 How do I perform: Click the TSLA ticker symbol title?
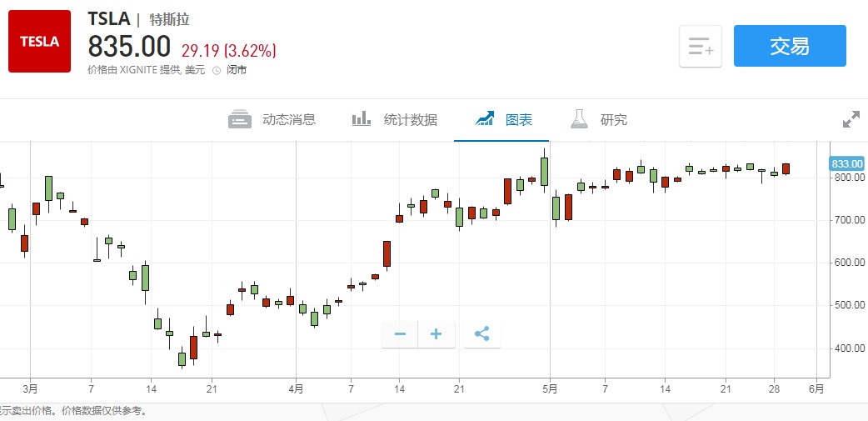108,19
